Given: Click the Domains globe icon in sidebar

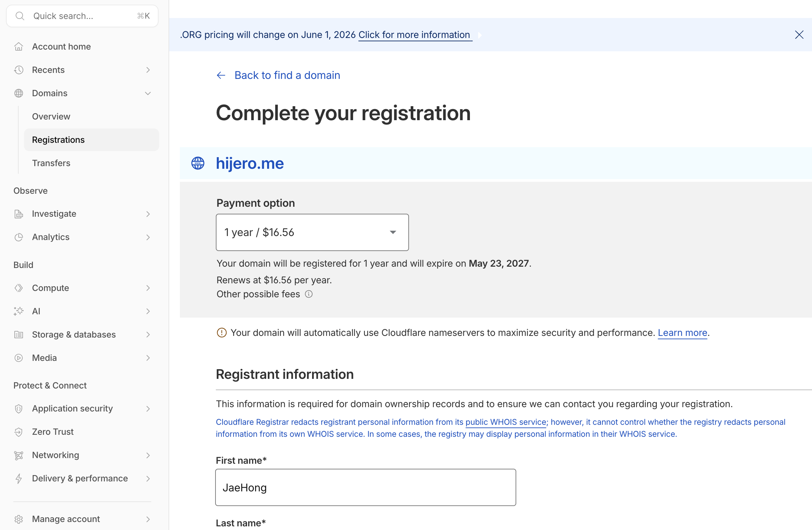Looking at the screenshot, I should 19,93.
